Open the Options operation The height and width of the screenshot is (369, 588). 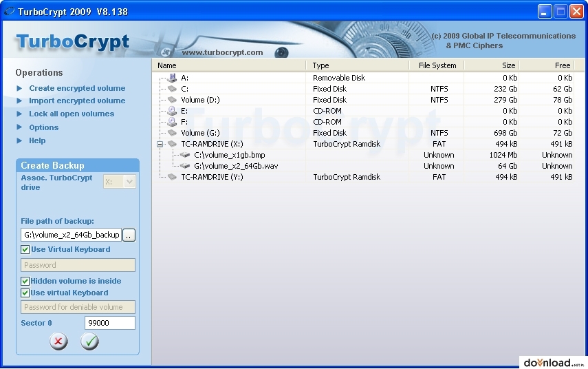44,127
